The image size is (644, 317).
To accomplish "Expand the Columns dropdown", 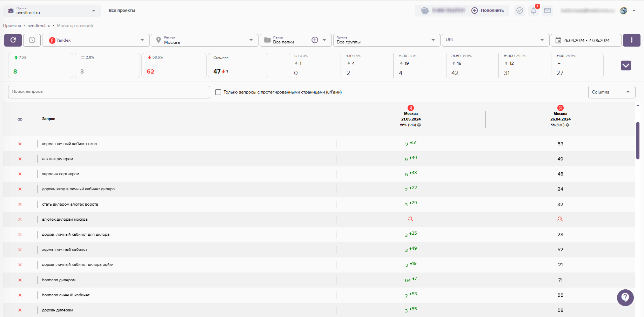I will pos(611,92).
